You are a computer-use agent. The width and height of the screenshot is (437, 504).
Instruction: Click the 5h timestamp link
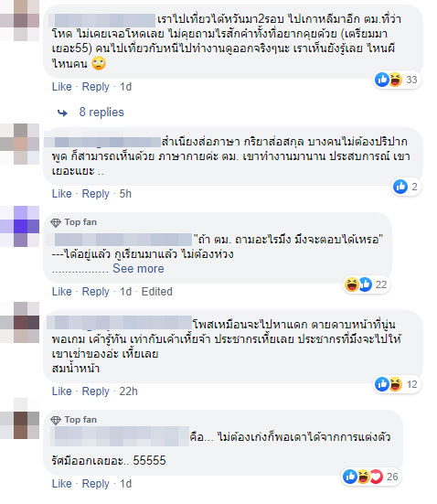click(x=125, y=194)
